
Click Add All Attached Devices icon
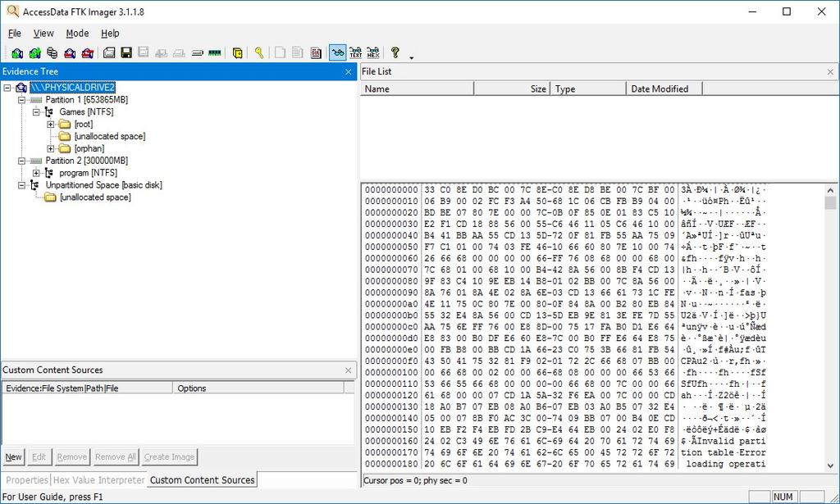coord(34,52)
